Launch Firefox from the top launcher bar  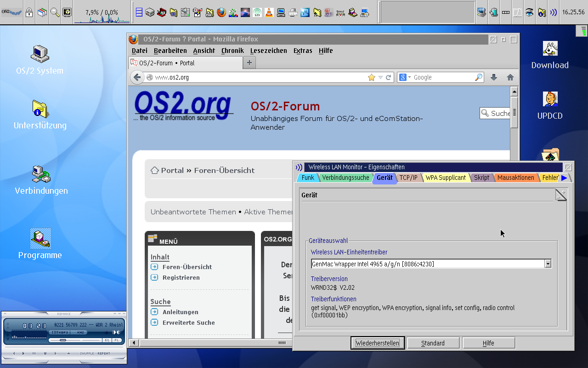(221, 12)
